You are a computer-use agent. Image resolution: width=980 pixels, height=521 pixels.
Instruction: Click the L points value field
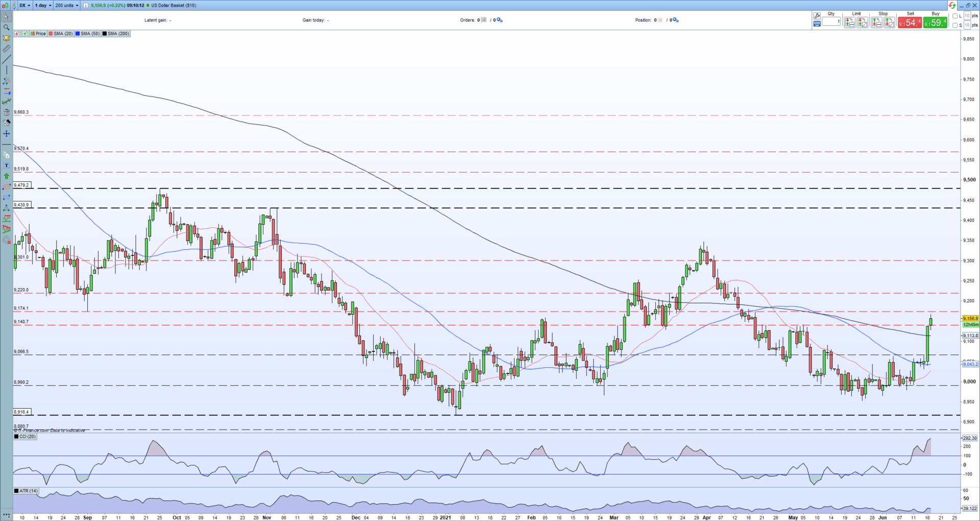click(x=967, y=16)
